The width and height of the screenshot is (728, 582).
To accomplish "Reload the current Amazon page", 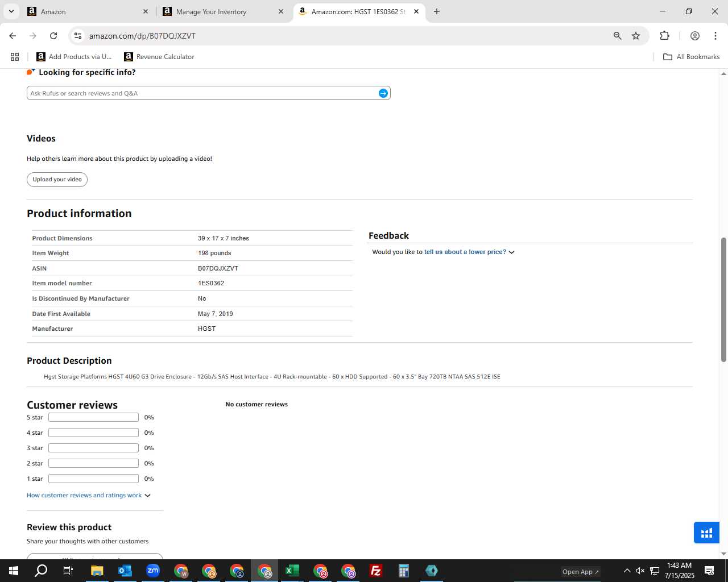I will pyautogui.click(x=53, y=36).
